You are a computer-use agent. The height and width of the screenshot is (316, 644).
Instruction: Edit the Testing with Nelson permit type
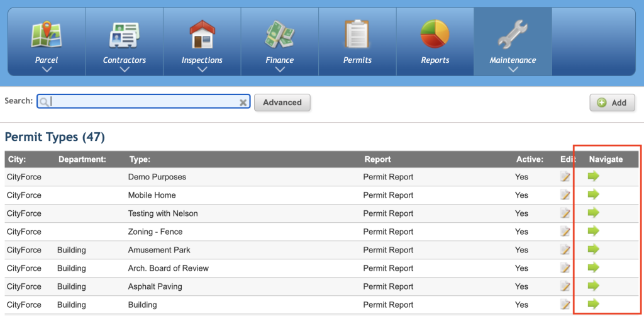click(565, 213)
